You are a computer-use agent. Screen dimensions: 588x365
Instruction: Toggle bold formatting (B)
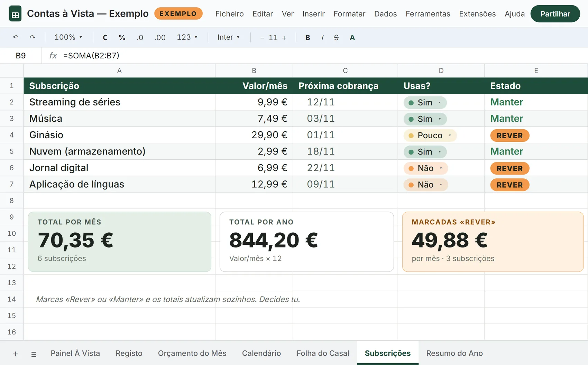pyautogui.click(x=307, y=37)
